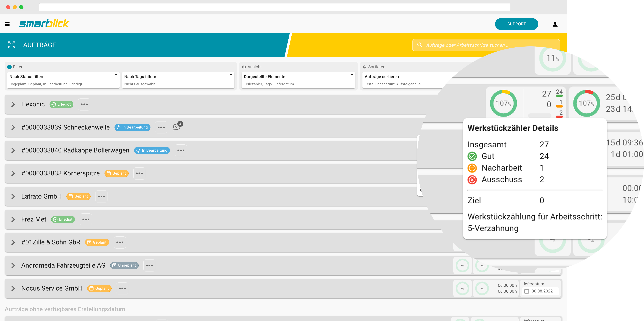Expand the #0000333838 Körnerspitze row

coord(13,173)
